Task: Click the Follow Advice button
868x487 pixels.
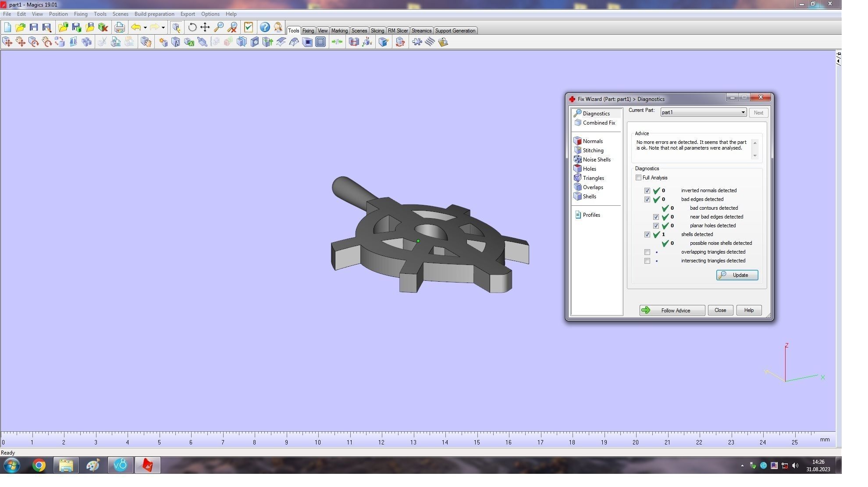Action: click(x=672, y=311)
